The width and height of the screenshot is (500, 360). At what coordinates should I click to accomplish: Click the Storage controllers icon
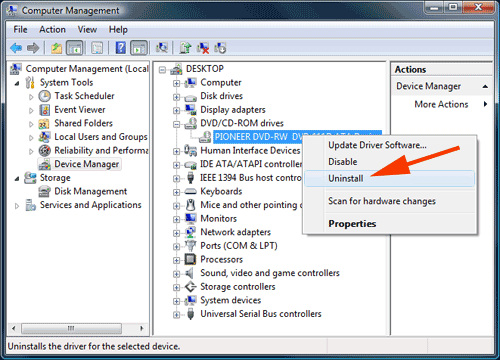click(x=190, y=287)
